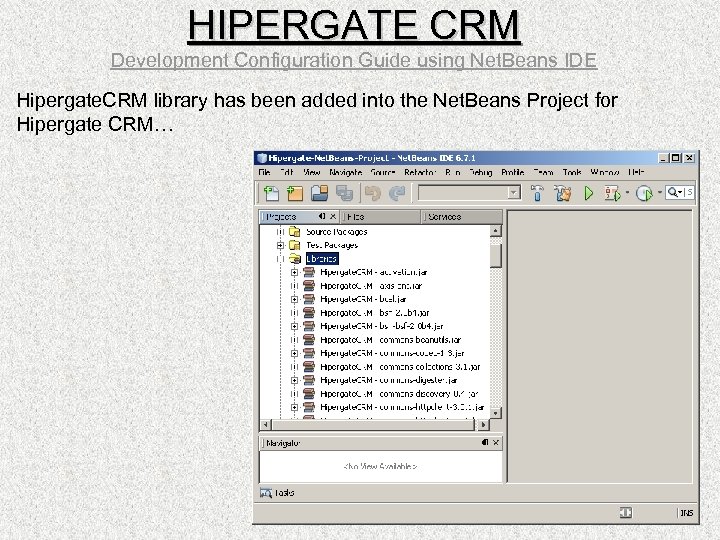Click the commons-digester.jar library icon
Screen dimensions: 720x540
click(x=309, y=380)
